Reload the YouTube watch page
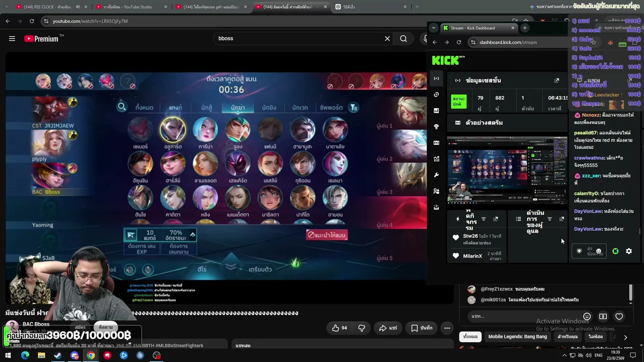This screenshot has width=644, height=362. click(x=32, y=21)
